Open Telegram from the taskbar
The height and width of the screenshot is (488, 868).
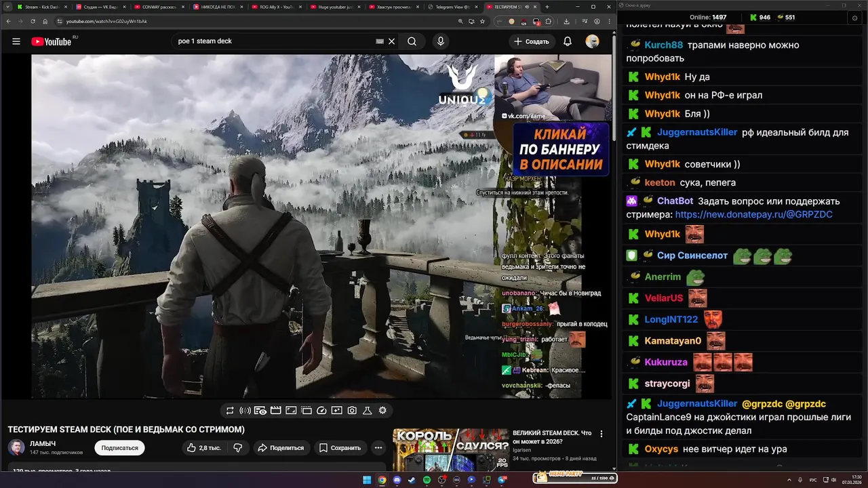click(502, 480)
